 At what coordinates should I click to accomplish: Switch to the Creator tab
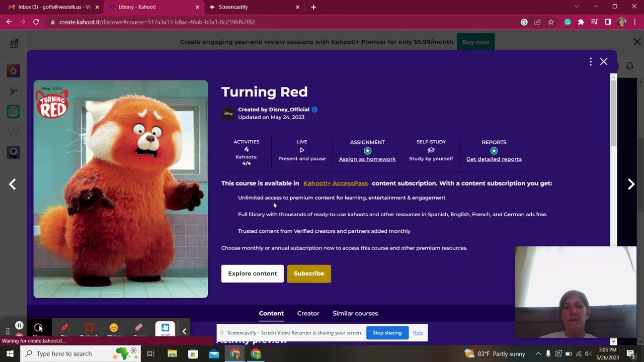tap(308, 313)
